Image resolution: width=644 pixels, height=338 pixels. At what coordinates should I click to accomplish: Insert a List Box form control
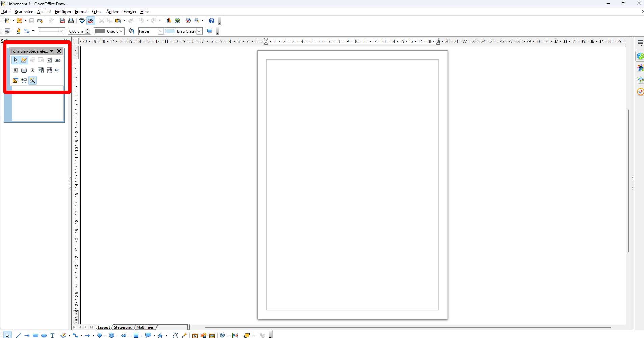click(x=41, y=70)
